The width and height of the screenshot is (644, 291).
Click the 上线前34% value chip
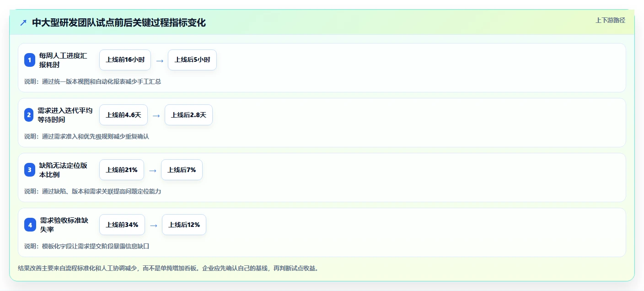tap(122, 225)
